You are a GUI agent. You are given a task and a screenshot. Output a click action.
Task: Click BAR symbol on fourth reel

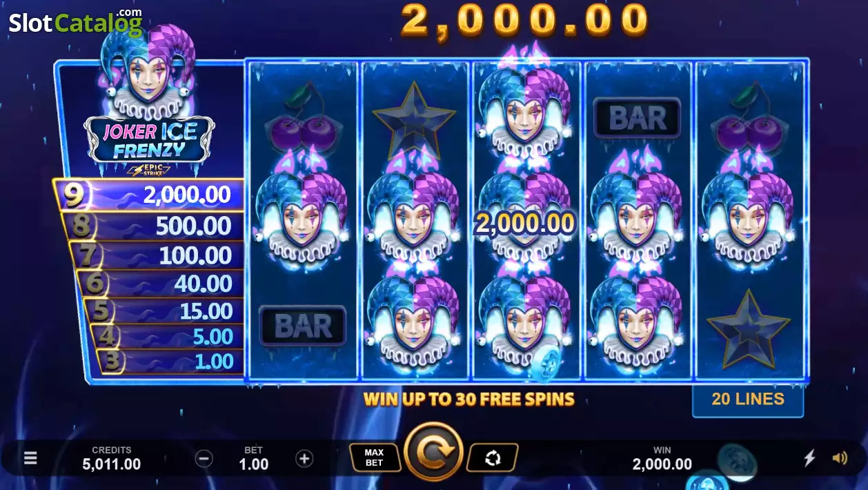[638, 118]
